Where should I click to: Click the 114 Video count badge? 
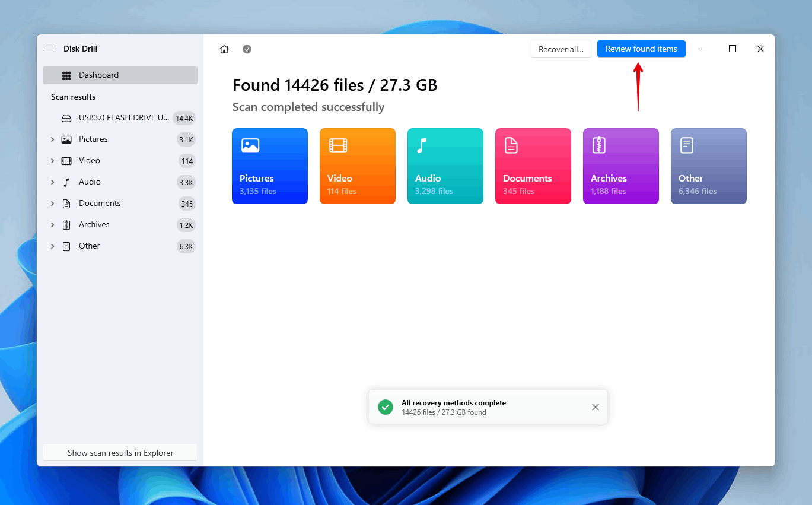pyautogui.click(x=187, y=161)
